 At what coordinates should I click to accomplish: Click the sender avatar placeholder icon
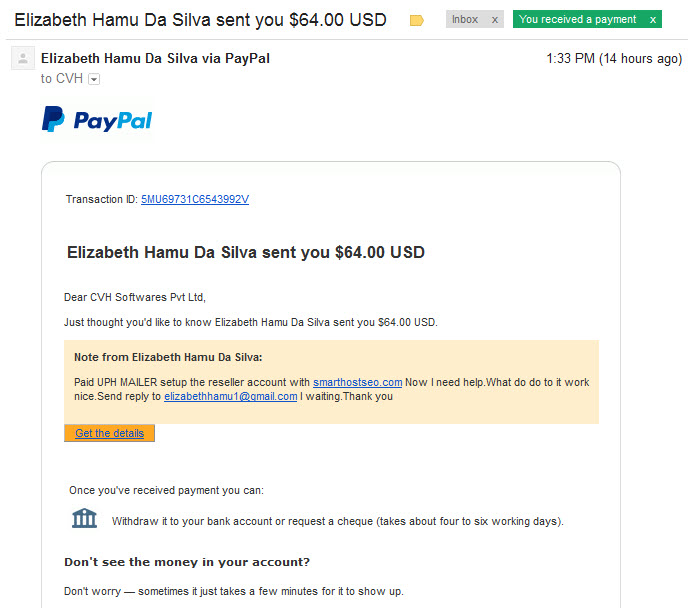[x=23, y=58]
